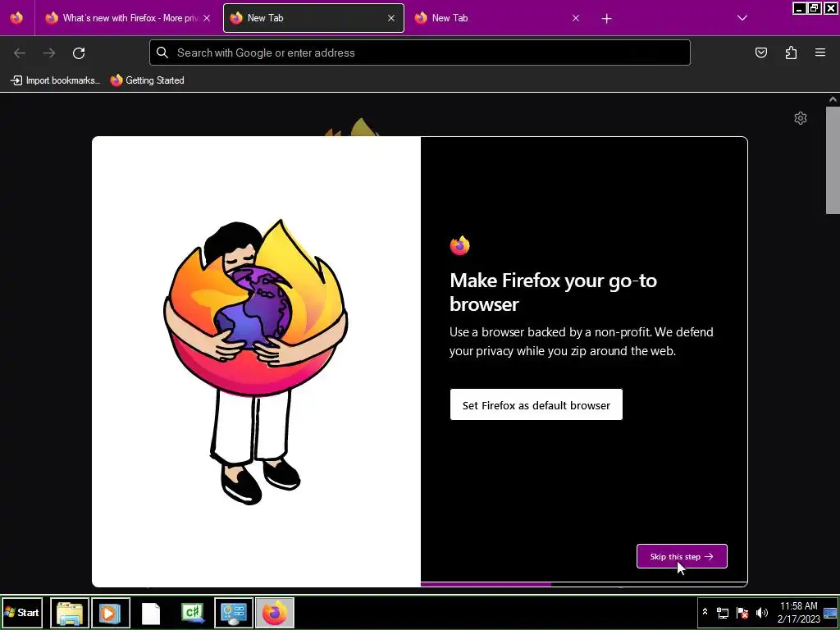The width and height of the screenshot is (840, 630).
Task: Click heading Make Firefox your go-to browser
Action: point(553,292)
